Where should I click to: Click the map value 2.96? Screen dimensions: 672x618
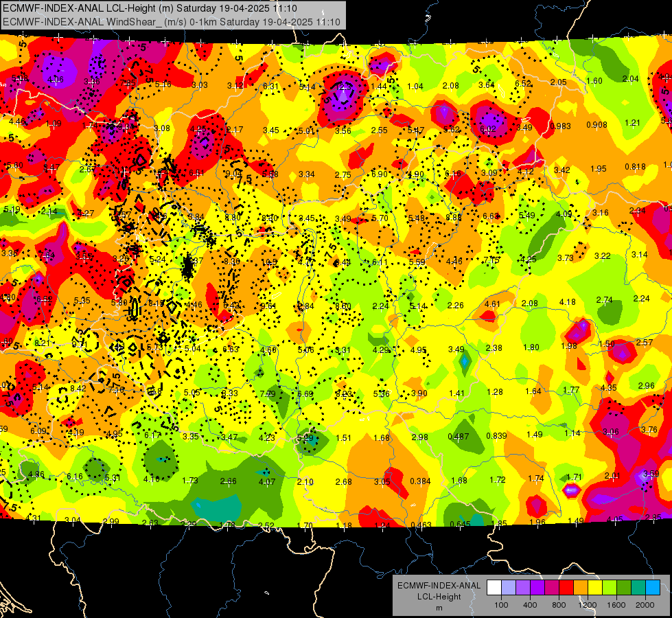[x=647, y=385]
